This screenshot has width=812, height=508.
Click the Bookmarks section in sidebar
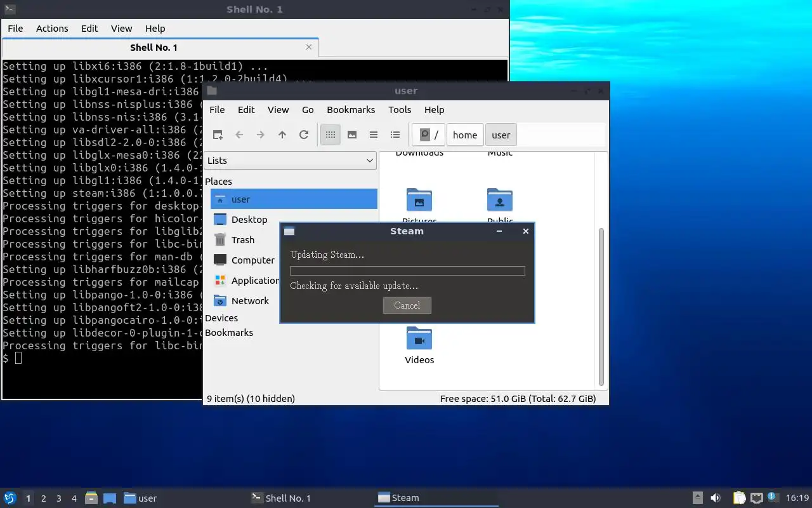(x=229, y=333)
